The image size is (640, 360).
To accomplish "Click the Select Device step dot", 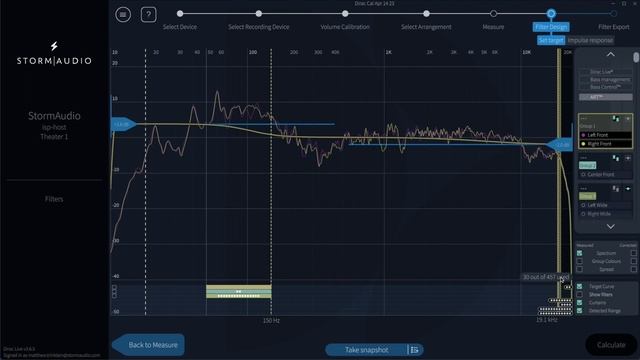I will (180, 14).
